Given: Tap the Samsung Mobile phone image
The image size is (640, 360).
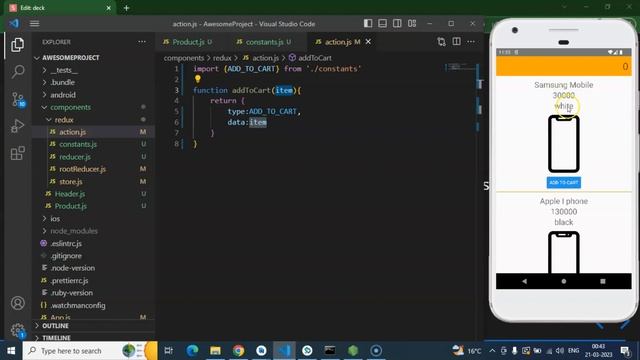Looking at the screenshot, I should pyautogui.click(x=564, y=144).
